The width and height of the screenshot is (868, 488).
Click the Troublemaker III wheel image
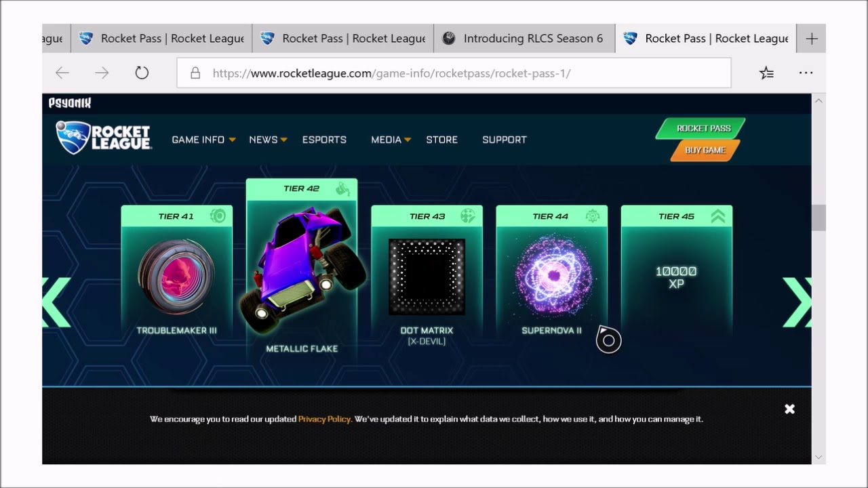click(176, 277)
